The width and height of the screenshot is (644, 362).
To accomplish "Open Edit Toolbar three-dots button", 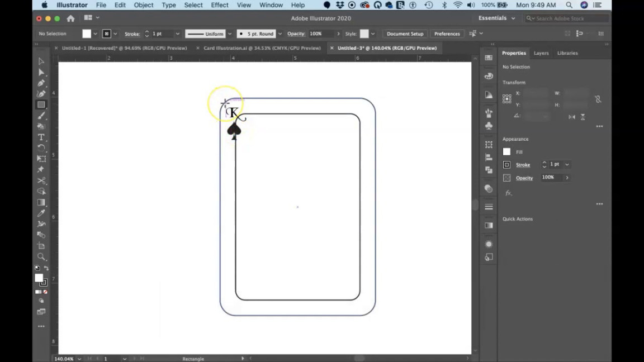I will [x=41, y=326].
